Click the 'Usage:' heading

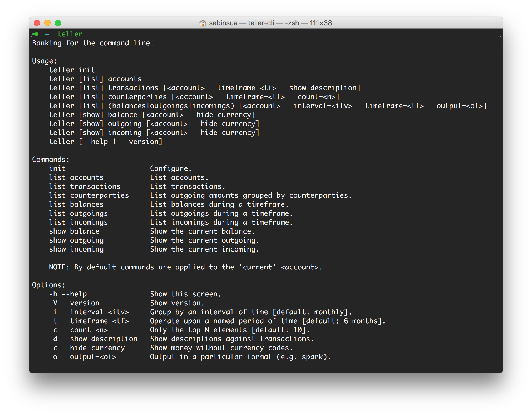pyautogui.click(x=44, y=61)
